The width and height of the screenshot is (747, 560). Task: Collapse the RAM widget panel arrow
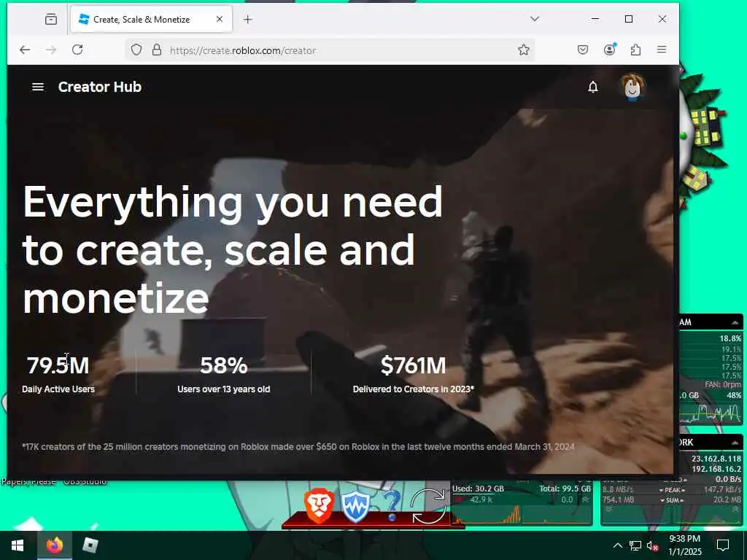tap(735, 322)
